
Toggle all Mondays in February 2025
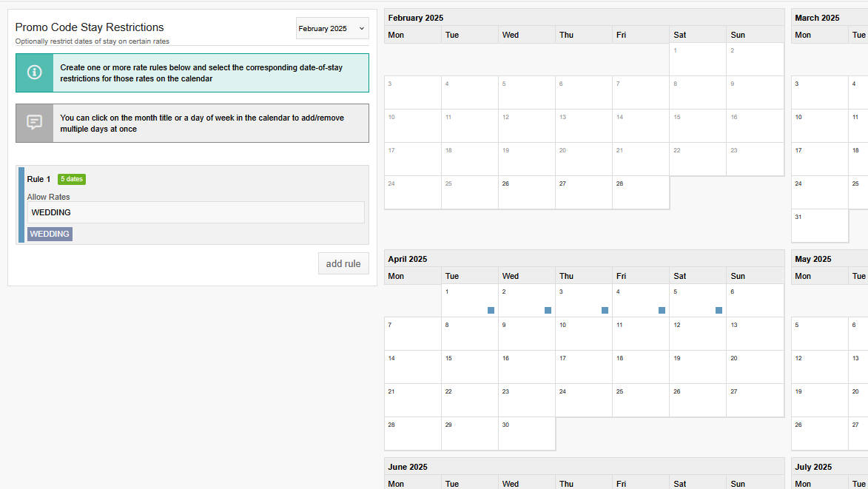pyautogui.click(x=413, y=35)
